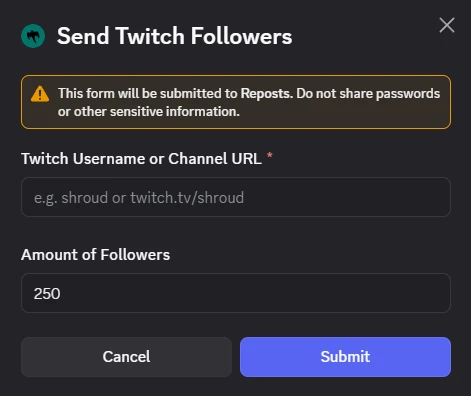Viewport: 471px width, 396px height.
Task: Click the word "Twitch" in the title
Action: pos(150,36)
